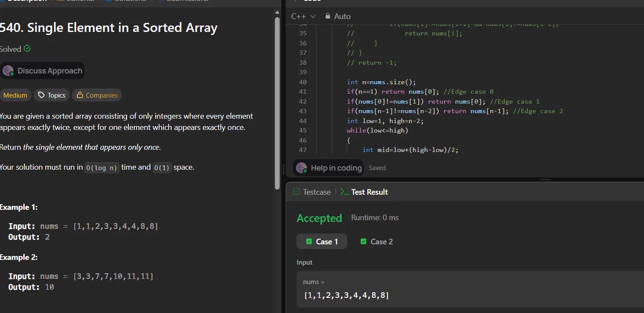644x313 pixels.
Task: Click the Edge case 2 comment
Action: (x=538, y=111)
